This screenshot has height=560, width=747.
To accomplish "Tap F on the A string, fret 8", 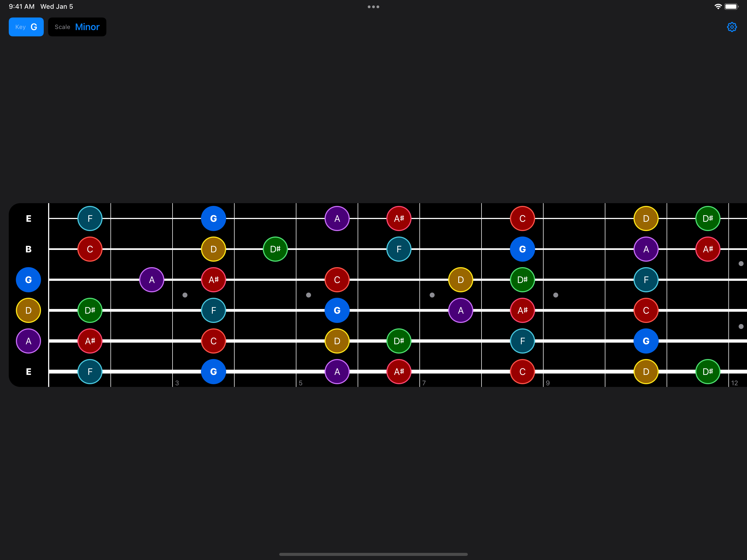I will [523, 341].
